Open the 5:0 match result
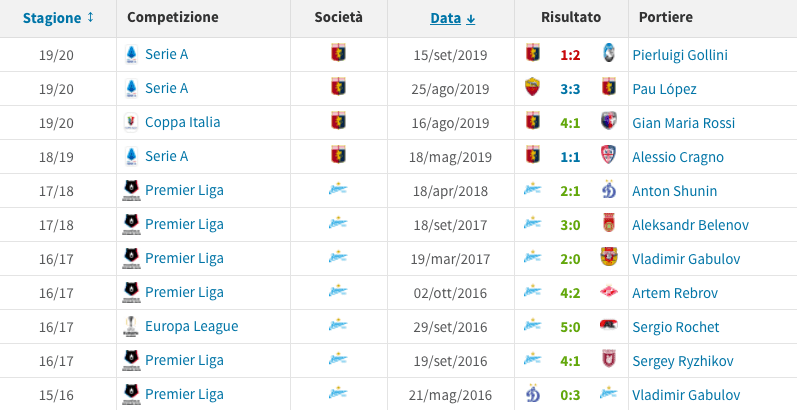The width and height of the screenshot is (797, 410). tap(570, 326)
